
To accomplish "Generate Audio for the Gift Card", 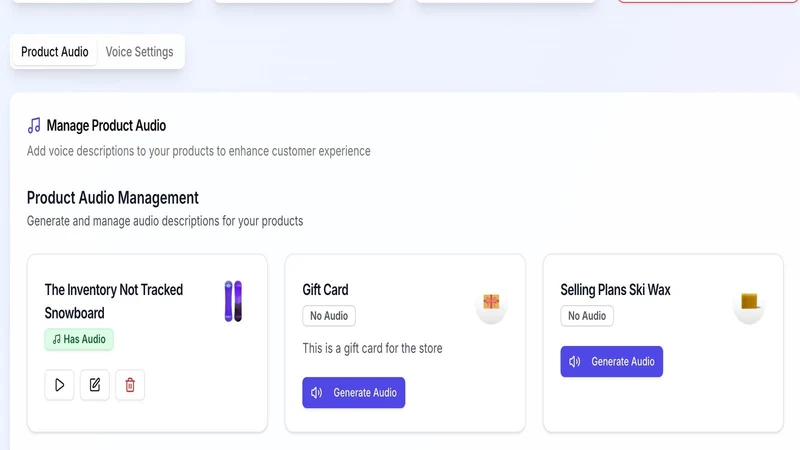I will click(354, 392).
